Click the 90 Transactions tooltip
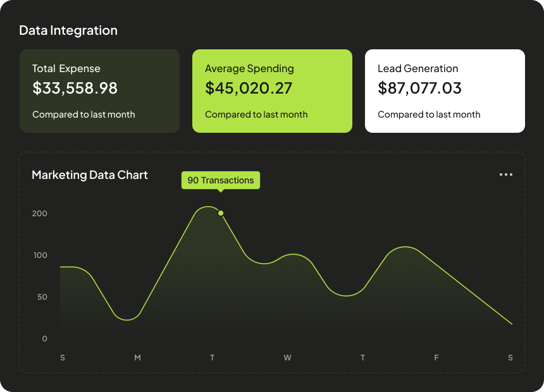 click(221, 180)
